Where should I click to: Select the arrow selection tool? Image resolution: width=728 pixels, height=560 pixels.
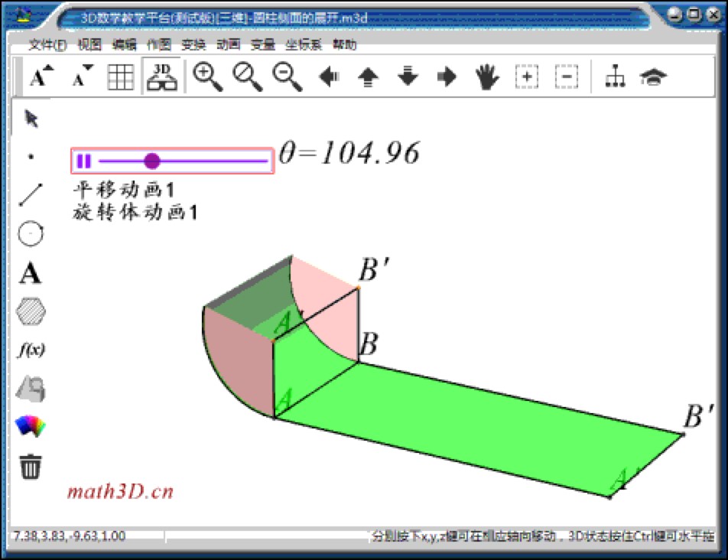tap(31, 119)
